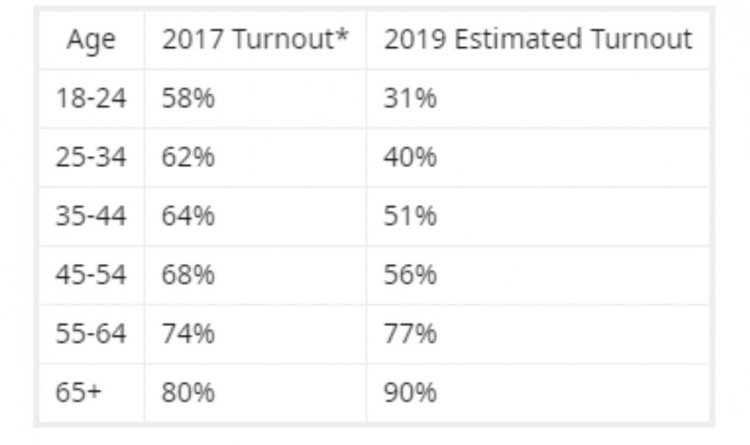Click the 74% turnout cell
Image resolution: width=750 pixels, height=445 pixels.
tap(188, 334)
